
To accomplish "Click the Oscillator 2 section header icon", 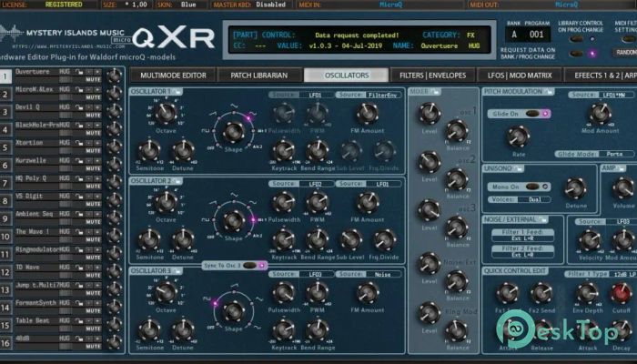I will tap(178, 181).
